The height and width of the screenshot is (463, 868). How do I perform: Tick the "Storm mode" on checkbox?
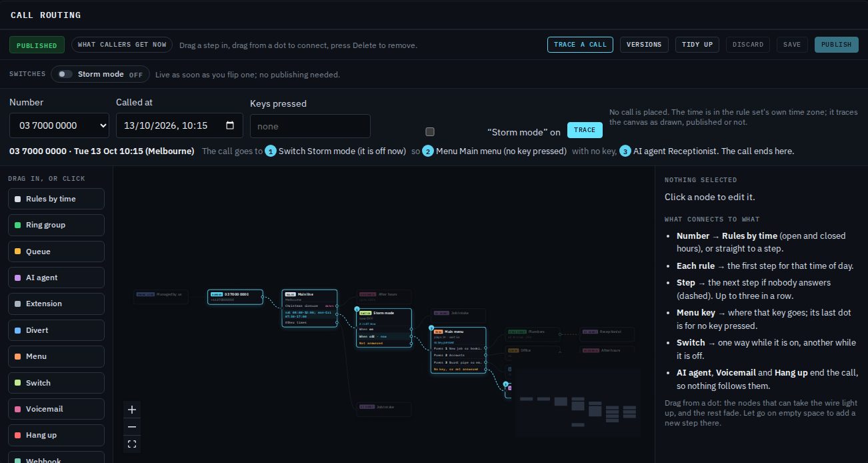coord(430,131)
